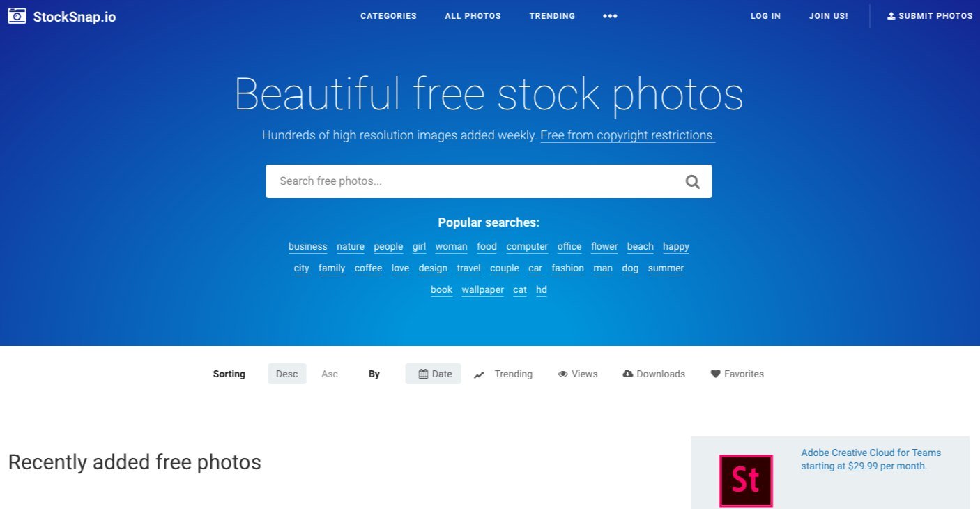Image resolution: width=980 pixels, height=509 pixels.
Task: Sort by Downloads cloud icon
Action: tap(628, 374)
